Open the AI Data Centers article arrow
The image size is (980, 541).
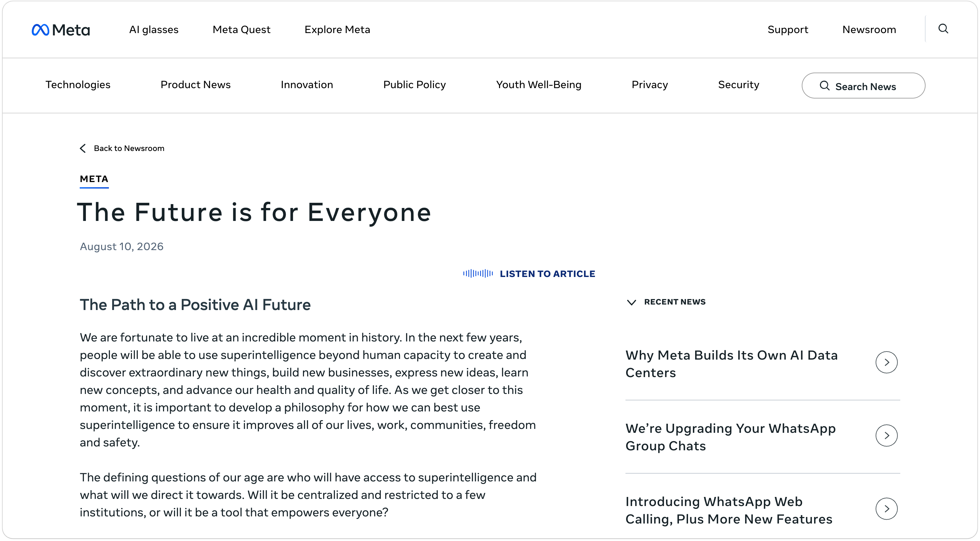pyautogui.click(x=886, y=362)
